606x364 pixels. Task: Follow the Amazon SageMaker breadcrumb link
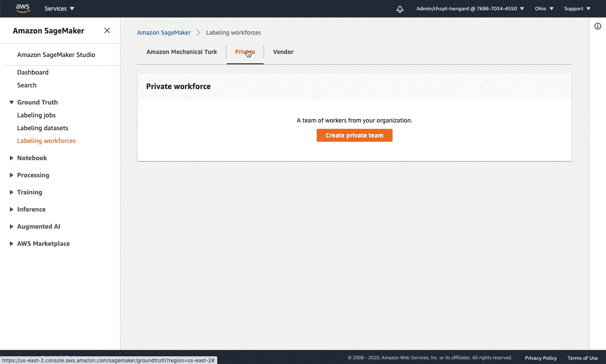point(164,33)
